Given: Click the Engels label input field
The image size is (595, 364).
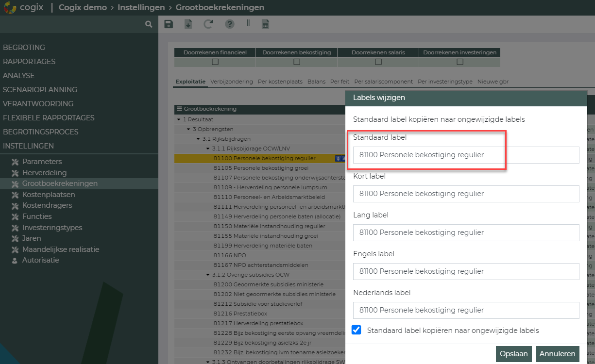Looking at the screenshot, I should [466, 271].
